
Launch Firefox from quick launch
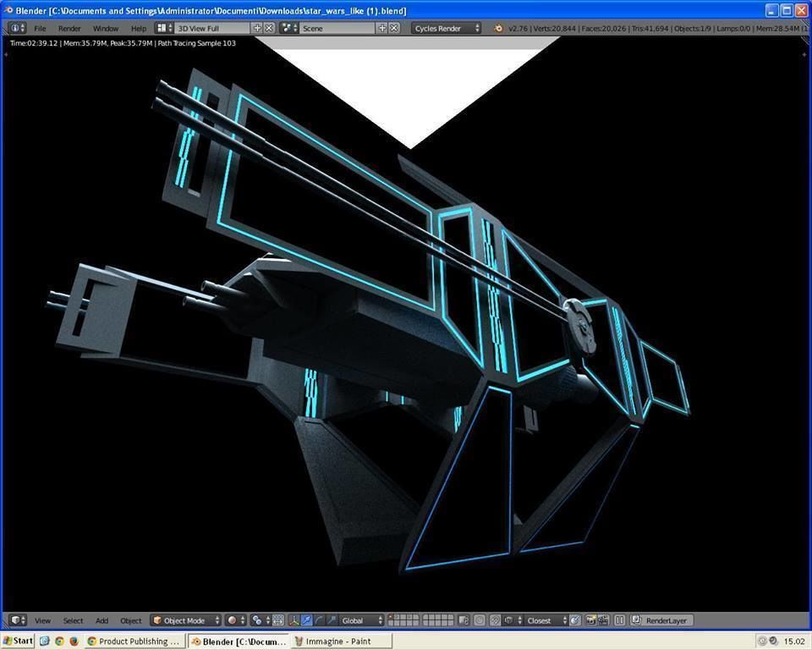pyautogui.click(x=74, y=642)
